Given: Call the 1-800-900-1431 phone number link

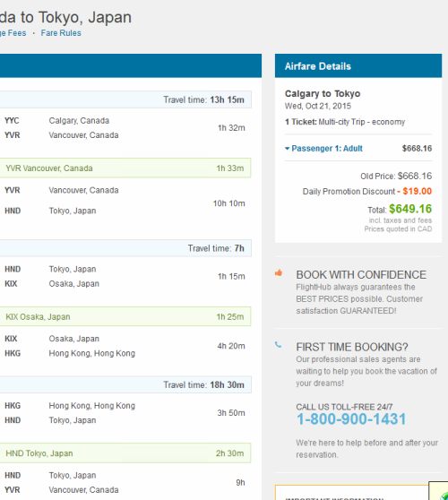Looking at the screenshot, I should tap(351, 419).
